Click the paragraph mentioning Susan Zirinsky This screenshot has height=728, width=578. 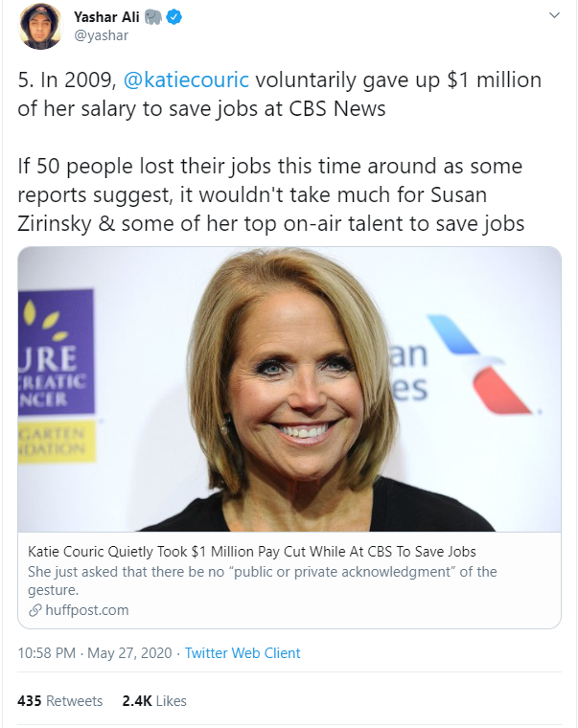coord(269,193)
